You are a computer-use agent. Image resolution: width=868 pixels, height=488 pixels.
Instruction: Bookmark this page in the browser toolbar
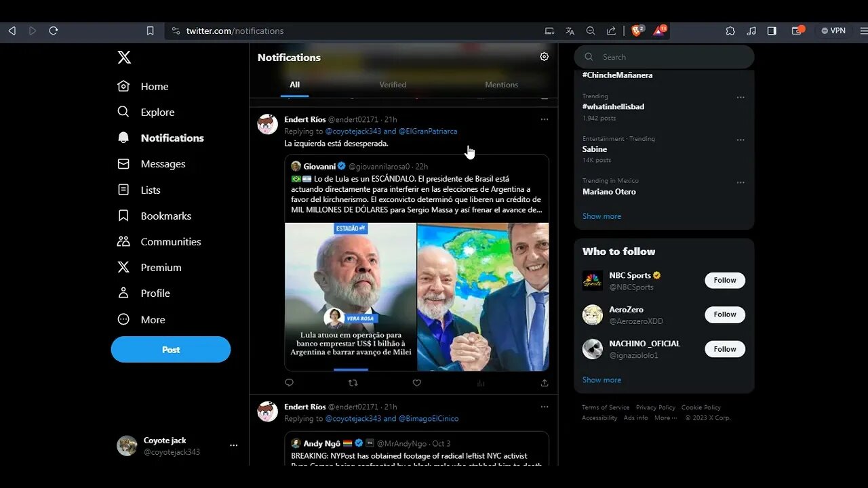151,30
